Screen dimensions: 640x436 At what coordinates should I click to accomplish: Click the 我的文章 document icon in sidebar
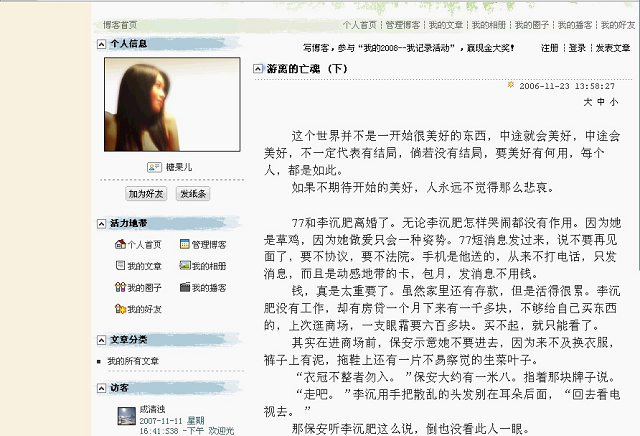120,265
